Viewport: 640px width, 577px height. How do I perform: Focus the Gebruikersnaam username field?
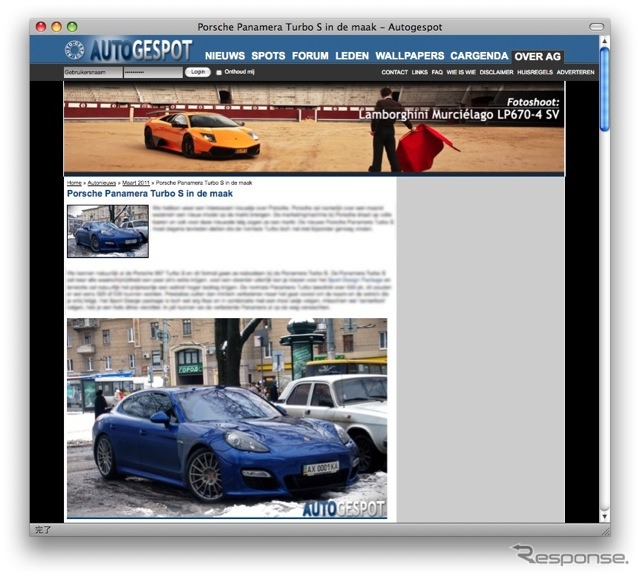(93, 72)
